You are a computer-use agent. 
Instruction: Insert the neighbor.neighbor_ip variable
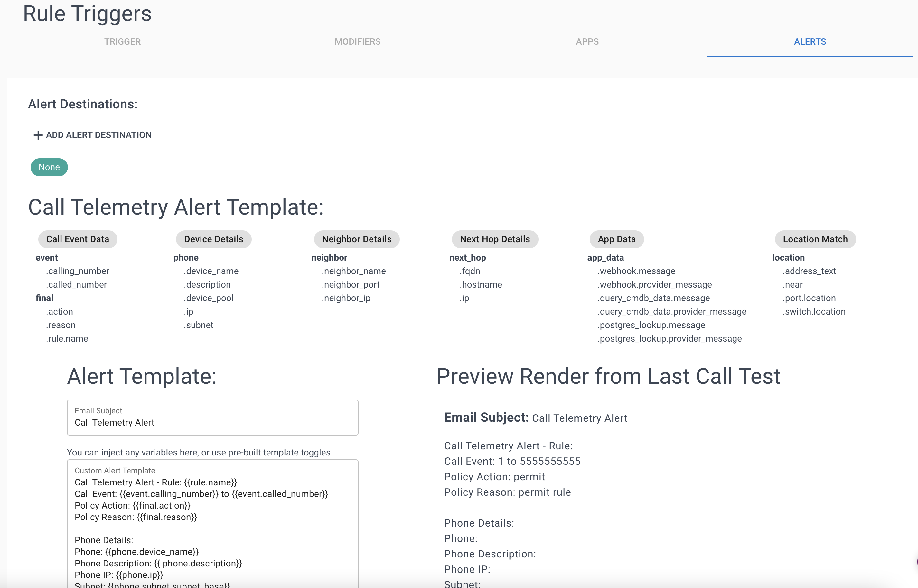click(346, 298)
